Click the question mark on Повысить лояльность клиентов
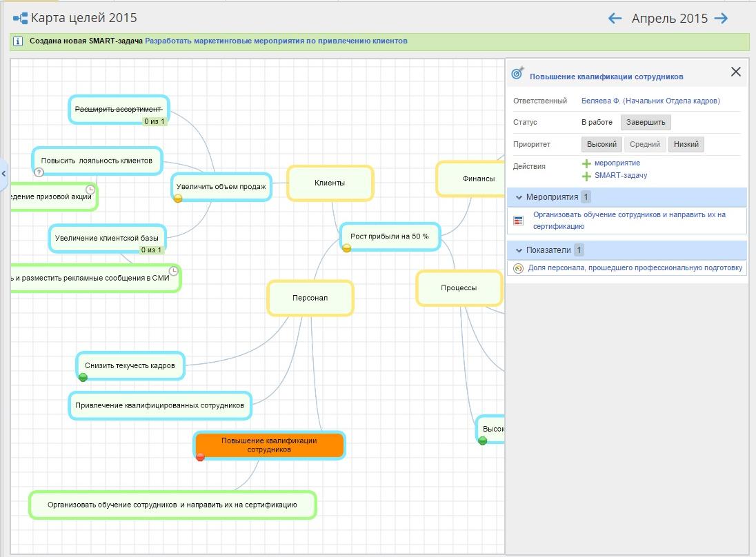Screen dimensions: 756x557 [39, 172]
